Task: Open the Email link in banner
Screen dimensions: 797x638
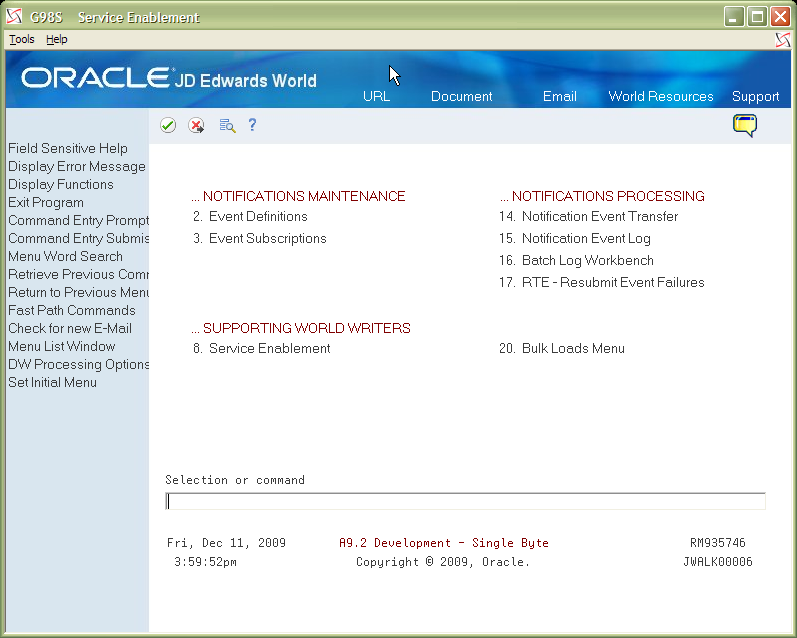Action: [x=560, y=96]
